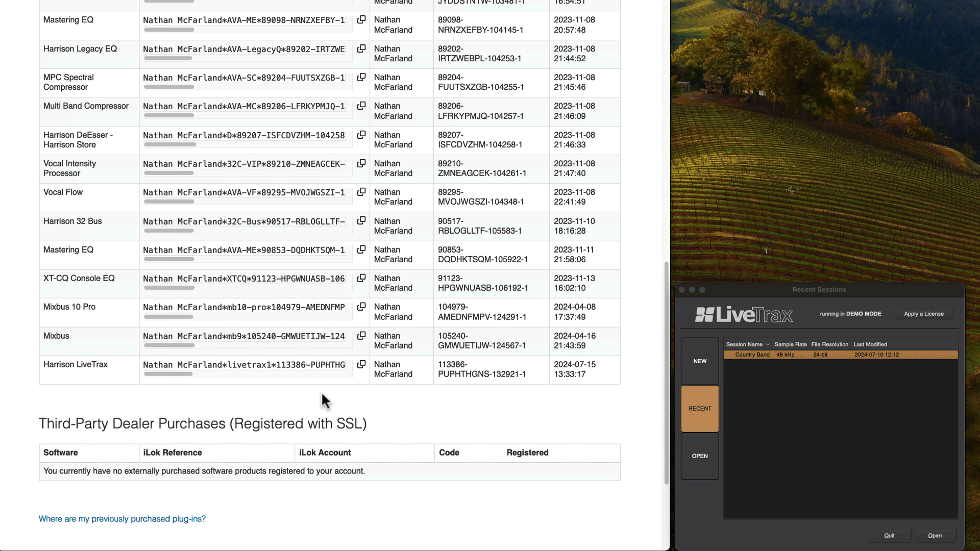Copy the Mixbus 10 Pro license key

(x=361, y=307)
